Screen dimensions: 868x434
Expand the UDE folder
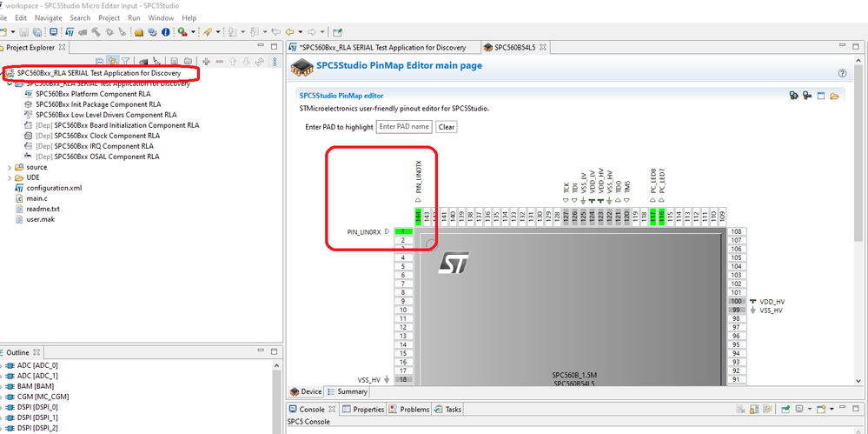click(x=10, y=177)
